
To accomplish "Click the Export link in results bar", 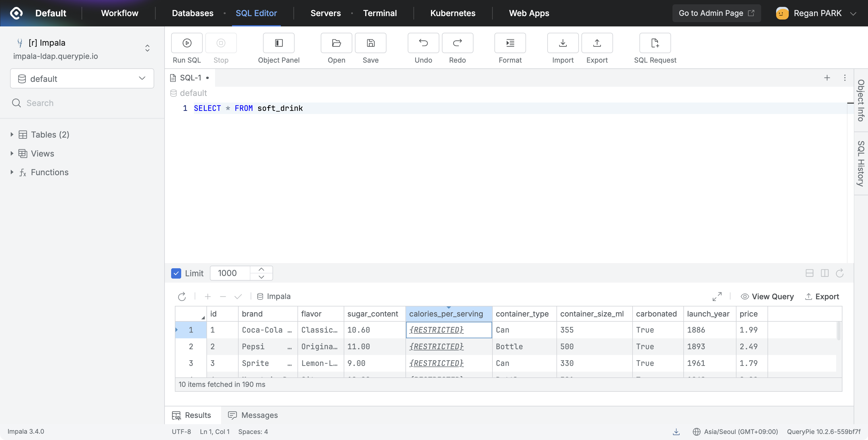I will pos(822,296).
